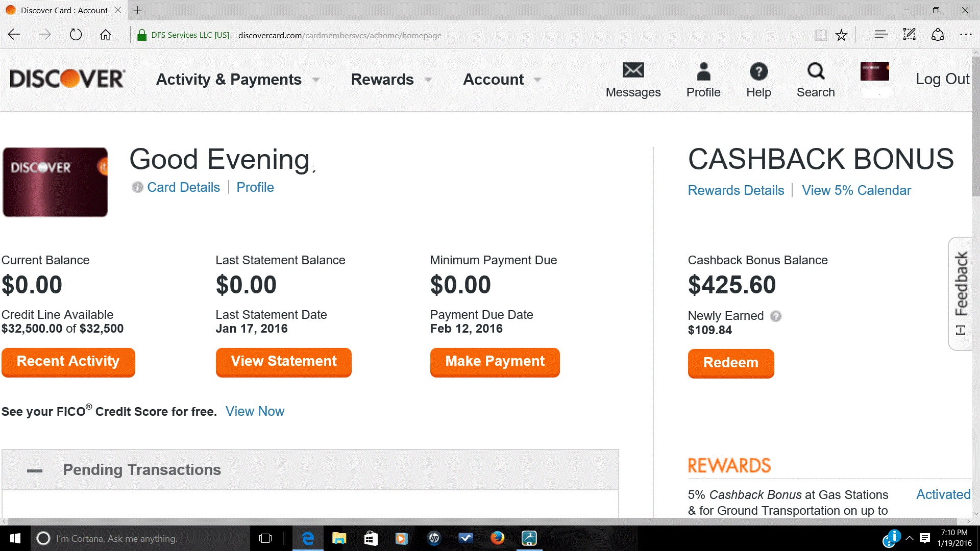Add page to favorites star icon
The width and height of the screenshot is (980, 551).
[841, 35]
